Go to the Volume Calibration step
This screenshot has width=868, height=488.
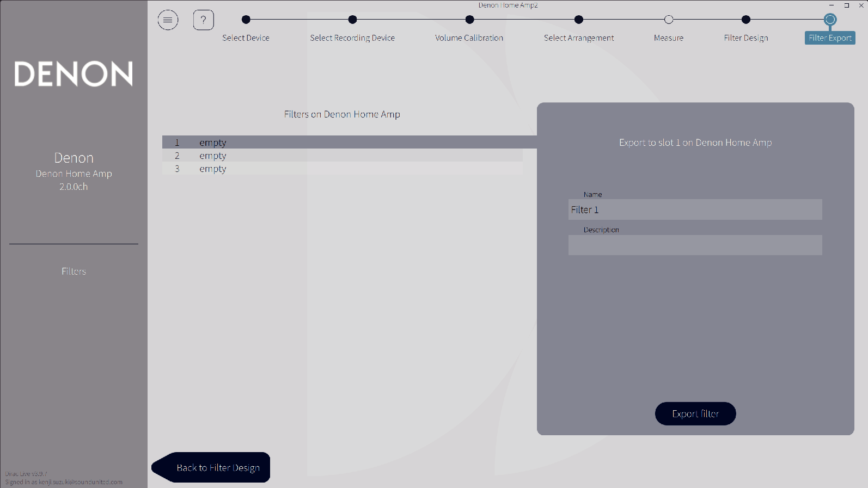point(469,38)
